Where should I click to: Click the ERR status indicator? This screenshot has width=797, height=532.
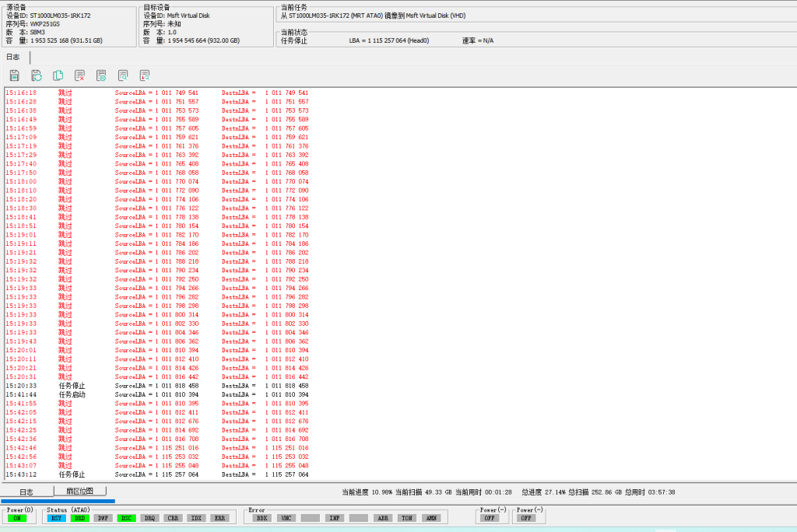pyautogui.click(x=220, y=518)
